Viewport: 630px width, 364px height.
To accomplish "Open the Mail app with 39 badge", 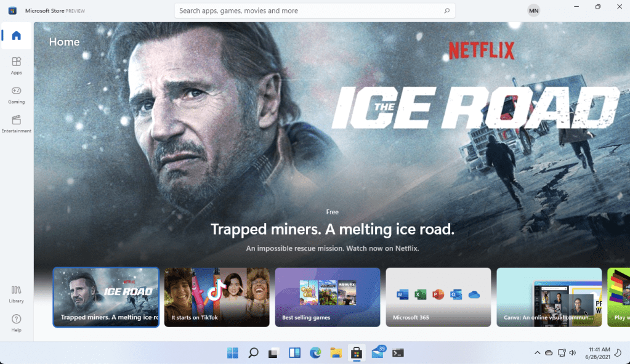I will click(377, 353).
